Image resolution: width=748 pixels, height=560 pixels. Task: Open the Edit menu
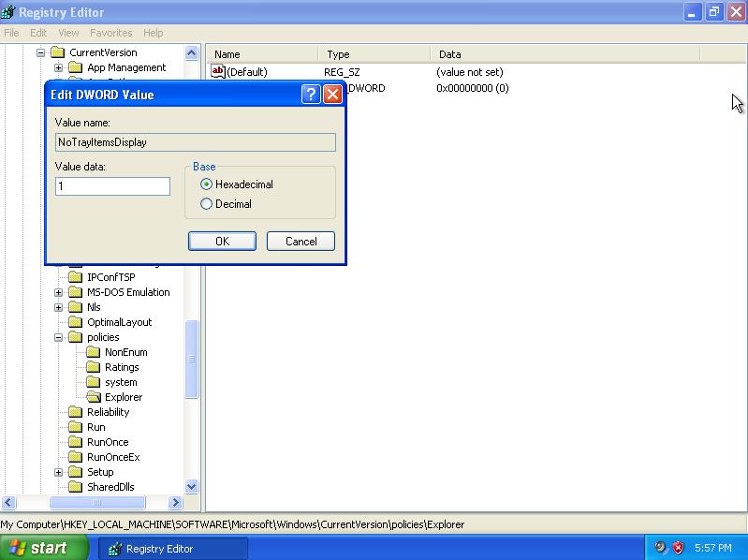pos(38,33)
